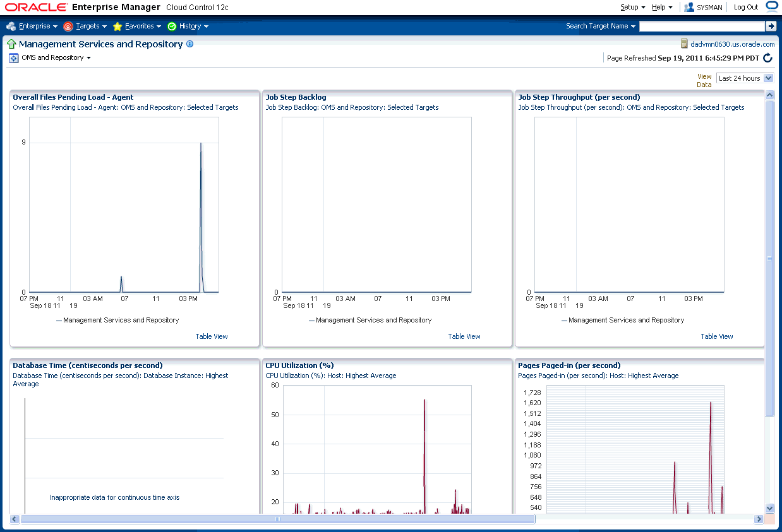This screenshot has width=782, height=532.
Task: Click the vertical scrollbar up arrow
Action: (x=769, y=95)
